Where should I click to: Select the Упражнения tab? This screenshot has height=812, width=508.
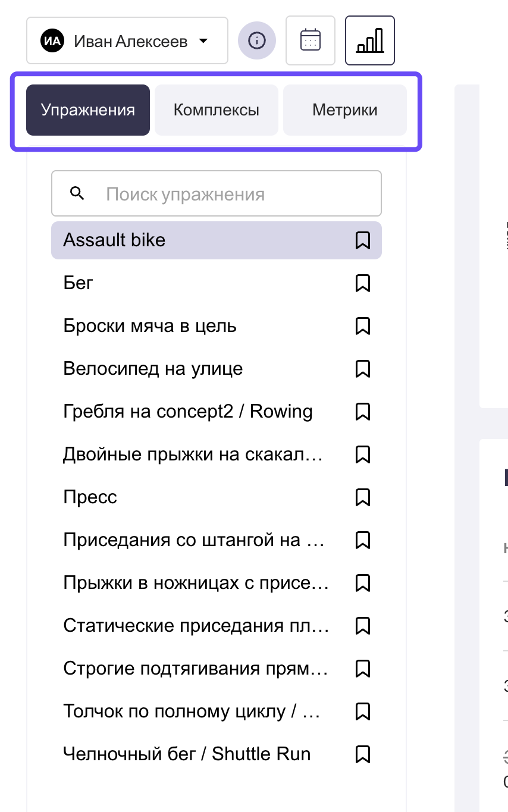(x=88, y=110)
